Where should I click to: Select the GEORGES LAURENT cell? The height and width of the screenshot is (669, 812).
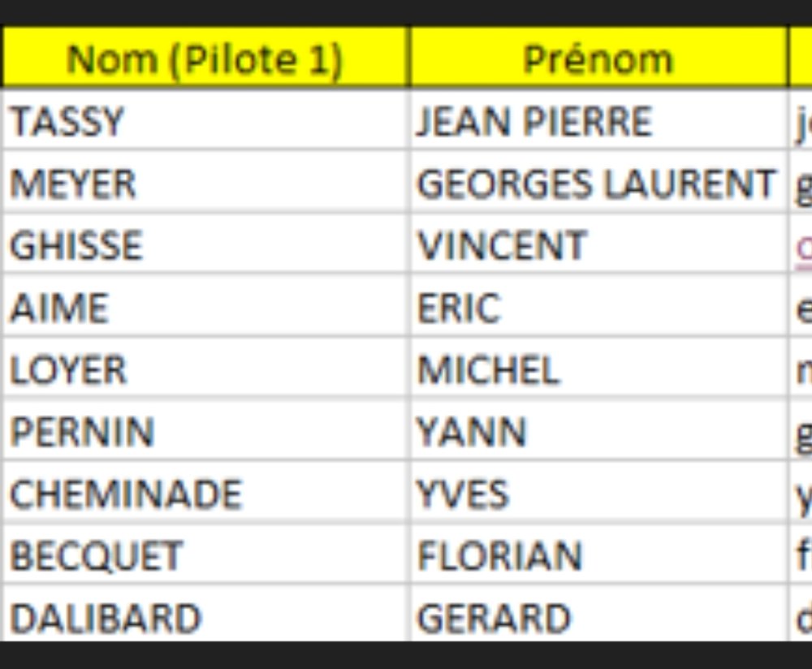click(598, 184)
